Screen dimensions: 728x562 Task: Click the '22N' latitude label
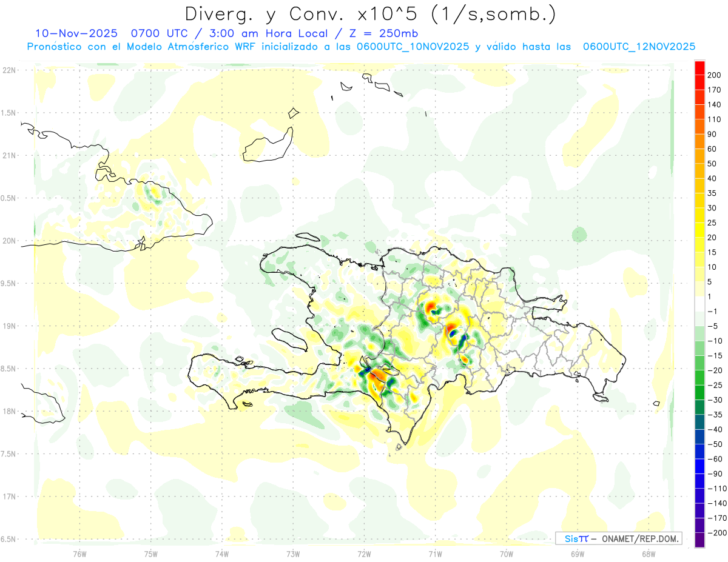(x=9, y=70)
